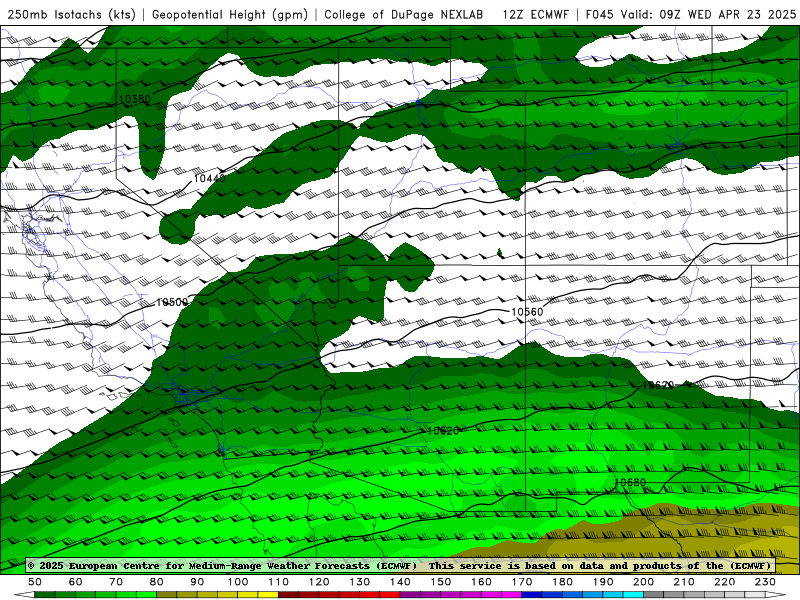
Task: Pick the dark maroon swatch starting at 110
Action: [x=288, y=595]
